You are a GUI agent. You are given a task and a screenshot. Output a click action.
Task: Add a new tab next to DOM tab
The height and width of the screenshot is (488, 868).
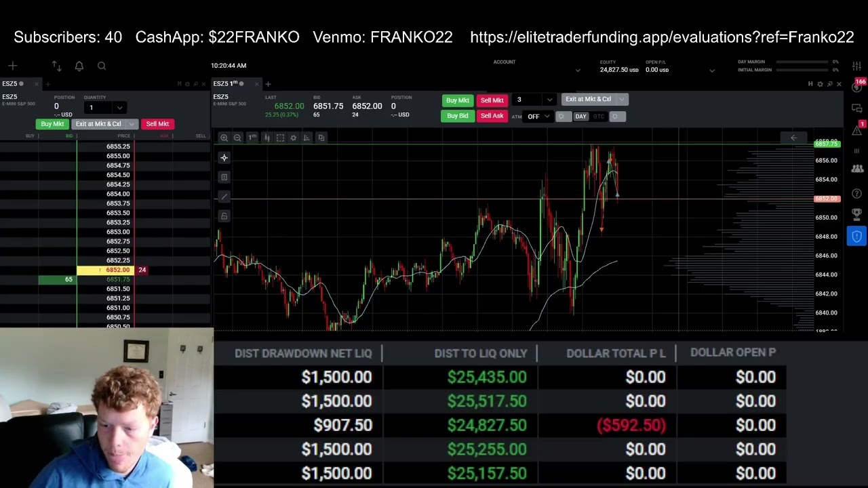[x=47, y=85]
